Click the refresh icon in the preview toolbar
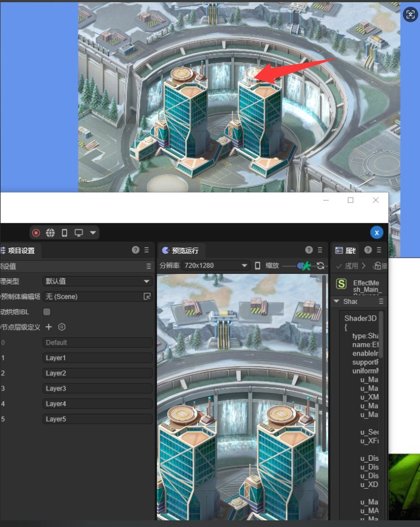 (320, 266)
